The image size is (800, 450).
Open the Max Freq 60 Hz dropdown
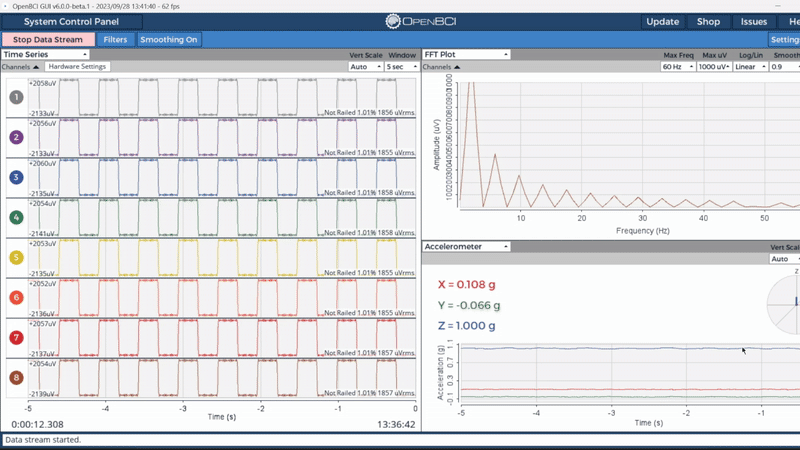click(678, 67)
